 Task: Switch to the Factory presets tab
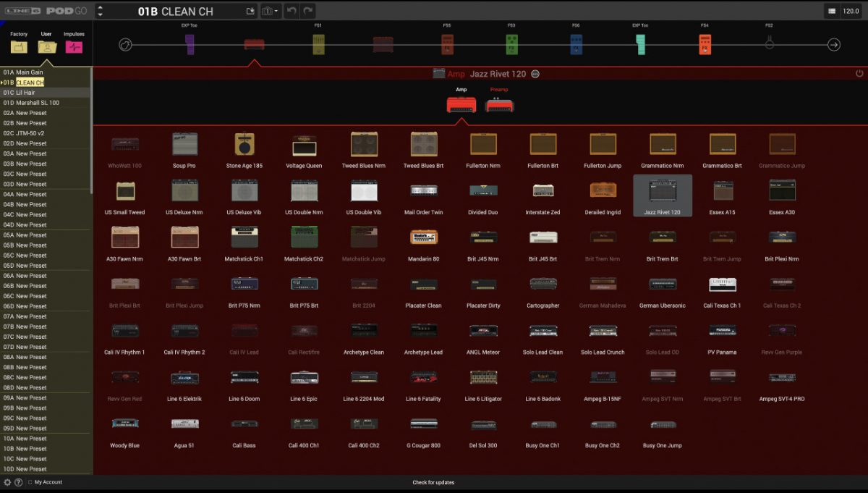pos(19,43)
